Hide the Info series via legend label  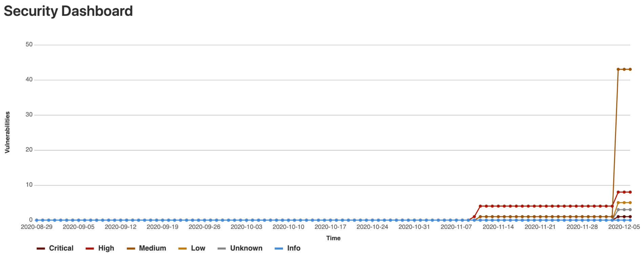[294, 248]
